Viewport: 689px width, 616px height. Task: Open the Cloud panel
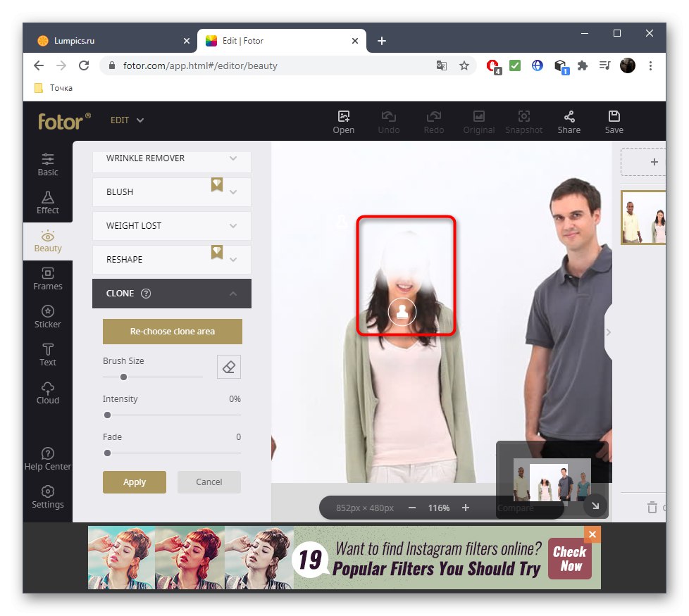tap(47, 393)
